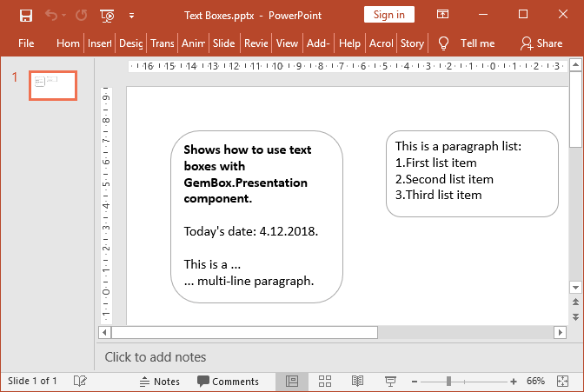This screenshot has height=392, width=584.
Task: Open Ribbon Display Options
Action: [443, 15]
